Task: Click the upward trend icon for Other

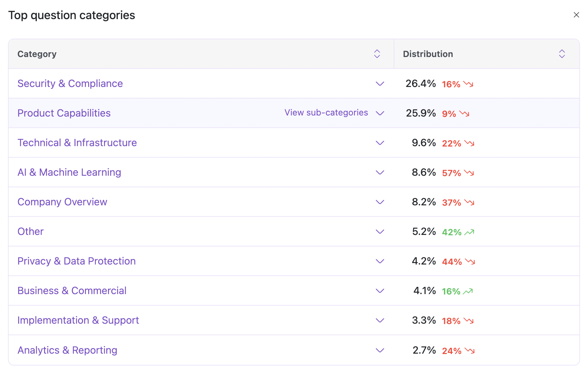Action: coord(469,232)
